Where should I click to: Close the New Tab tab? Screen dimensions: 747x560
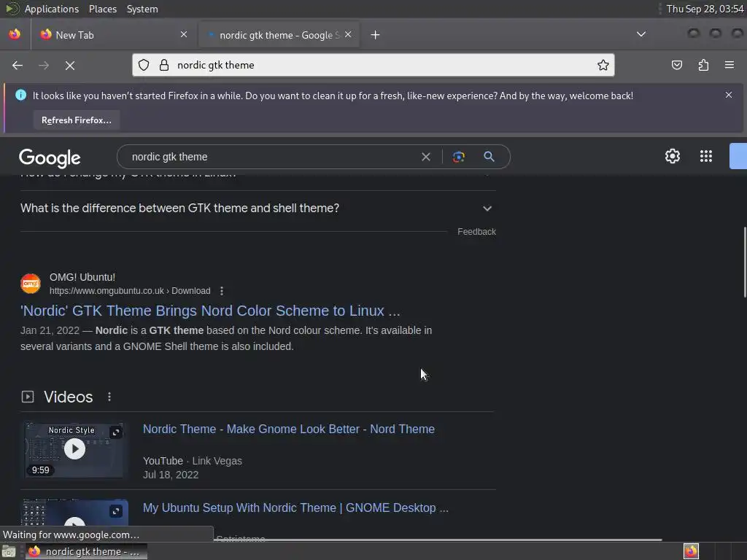[184, 34]
